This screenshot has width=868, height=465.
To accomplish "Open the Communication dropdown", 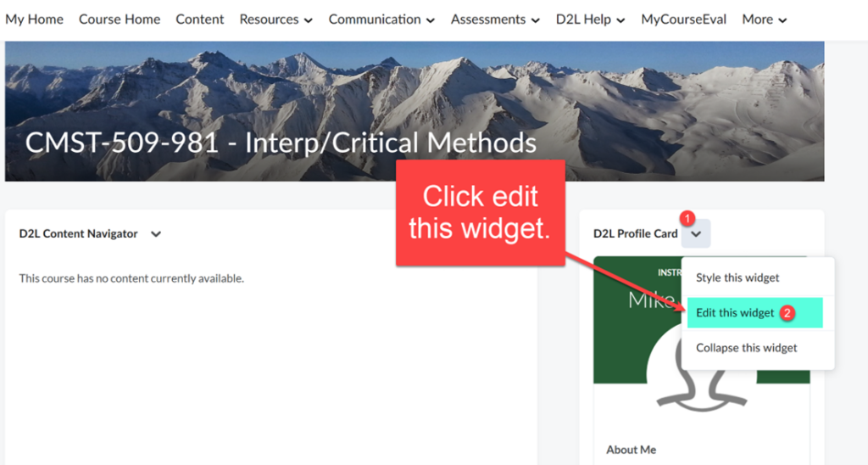I will click(x=381, y=20).
